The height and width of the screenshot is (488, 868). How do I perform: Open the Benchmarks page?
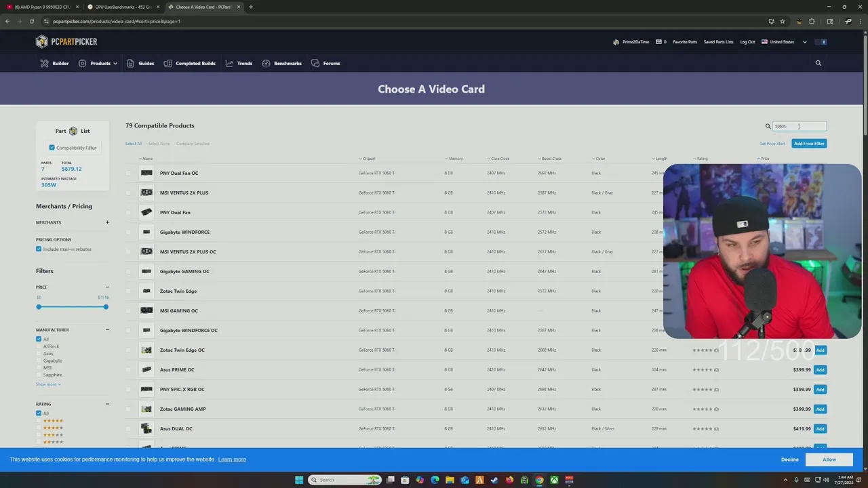point(281,63)
